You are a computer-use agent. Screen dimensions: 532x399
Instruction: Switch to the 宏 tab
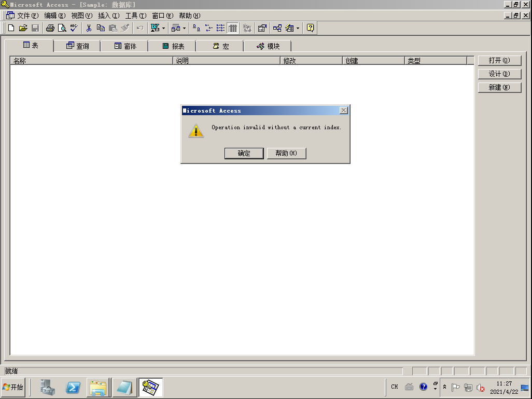(x=220, y=46)
